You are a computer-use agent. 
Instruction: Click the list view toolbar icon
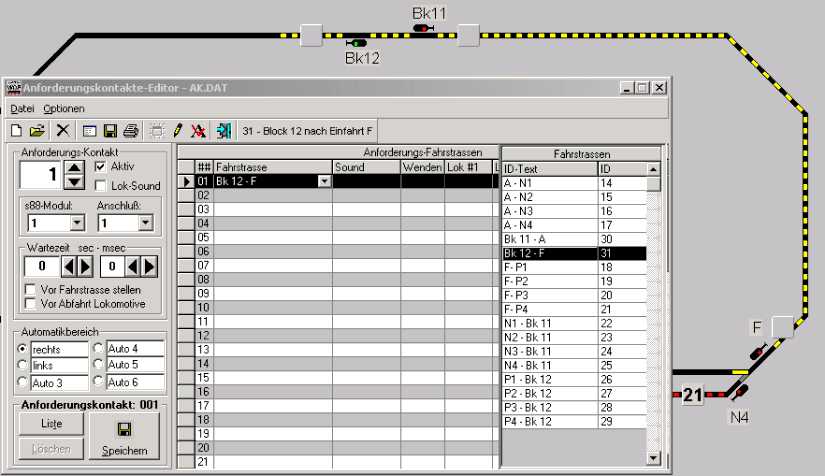coord(89,130)
